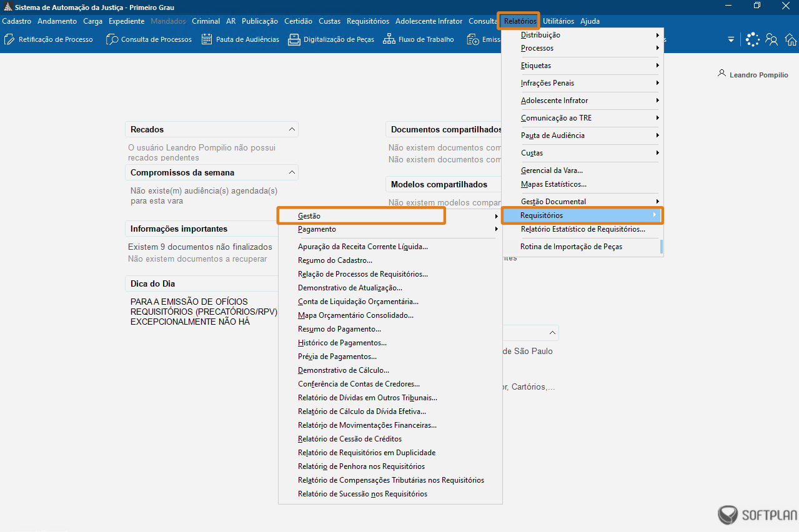This screenshot has width=799, height=532.
Task: Open the Ajuda menu
Action: coord(590,21)
